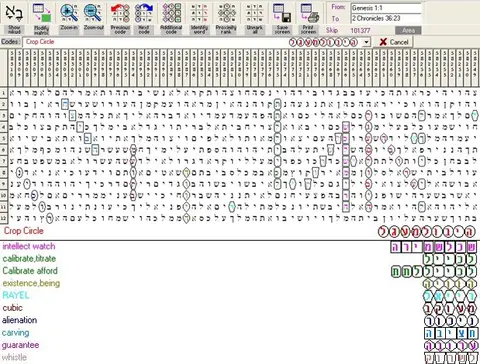Click the Hebrew letters for Calibrate afford

(433, 271)
